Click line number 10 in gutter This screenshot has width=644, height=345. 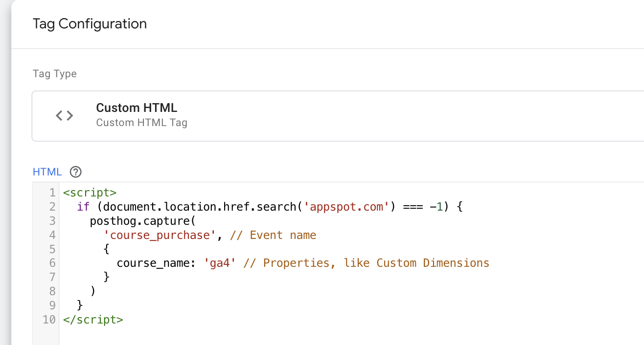[49, 320]
